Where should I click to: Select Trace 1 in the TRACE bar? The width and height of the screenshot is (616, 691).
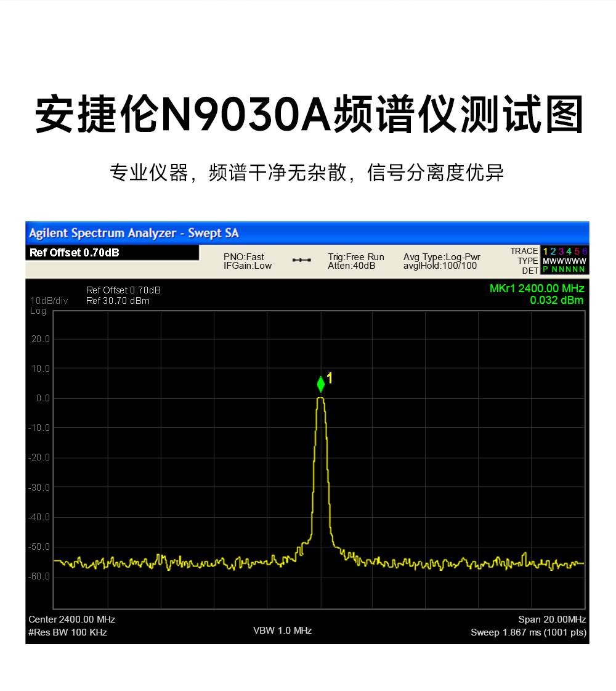click(545, 251)
